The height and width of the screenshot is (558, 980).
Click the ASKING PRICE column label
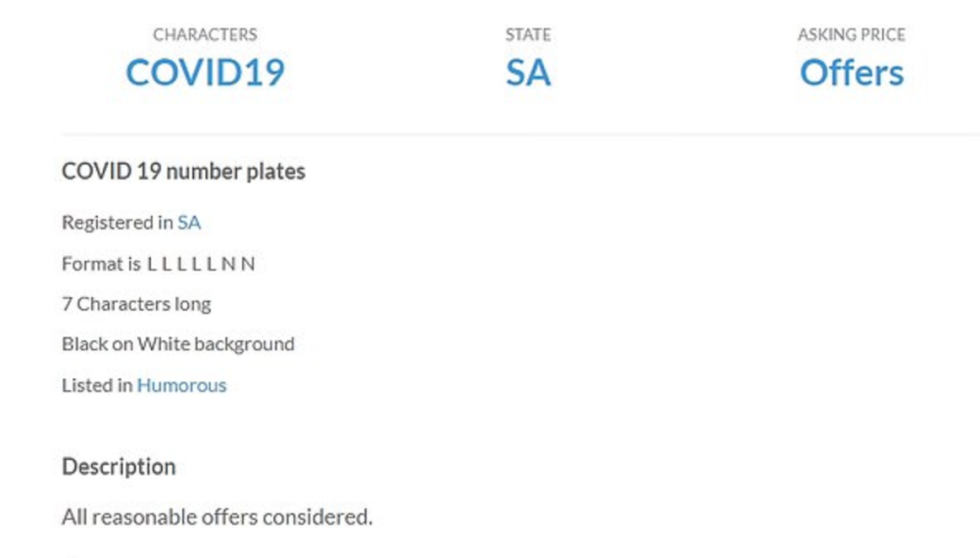coord(851,34)
